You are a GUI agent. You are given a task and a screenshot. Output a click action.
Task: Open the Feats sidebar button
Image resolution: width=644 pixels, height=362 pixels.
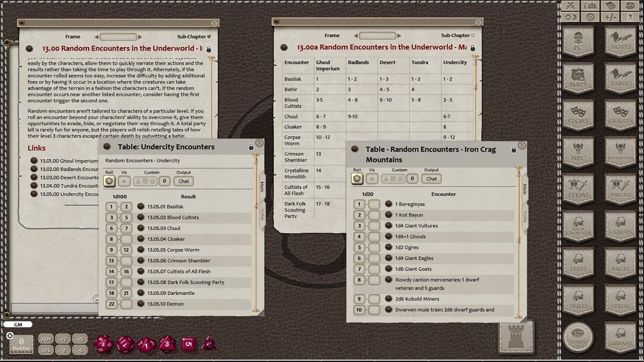coord(578,263)
